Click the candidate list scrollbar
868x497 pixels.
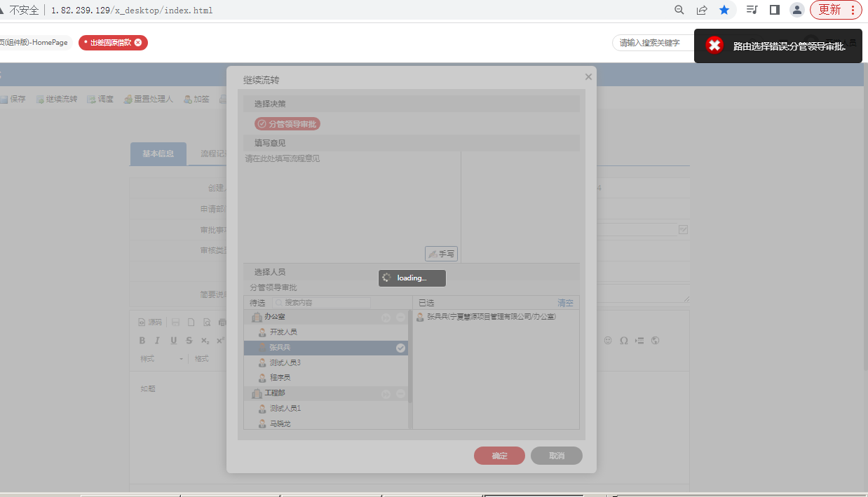[410, 358]
